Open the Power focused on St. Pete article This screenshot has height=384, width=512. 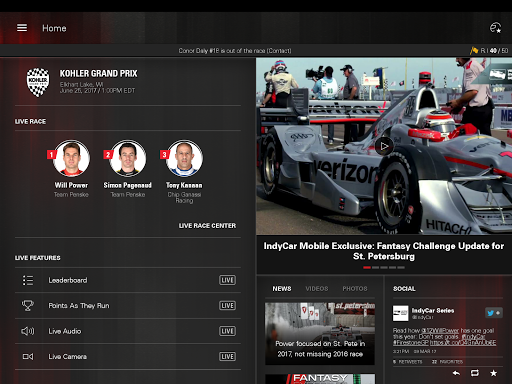(320, 333)
